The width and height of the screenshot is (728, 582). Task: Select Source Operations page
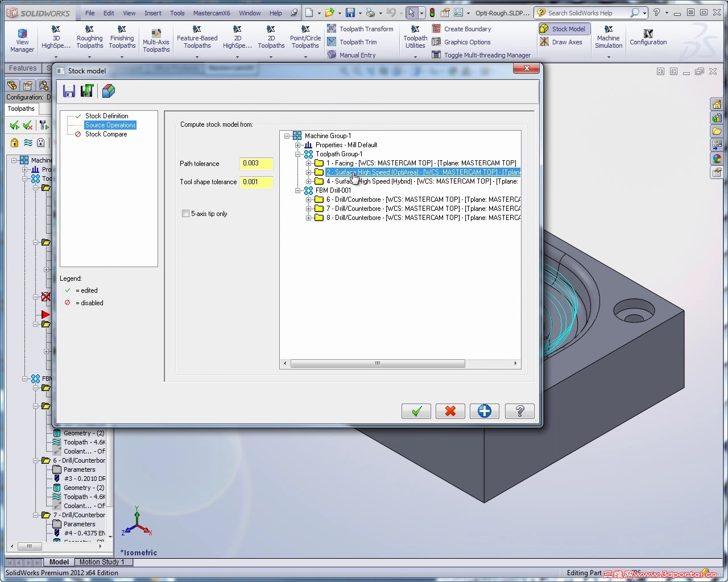click(x=110, y=125)
